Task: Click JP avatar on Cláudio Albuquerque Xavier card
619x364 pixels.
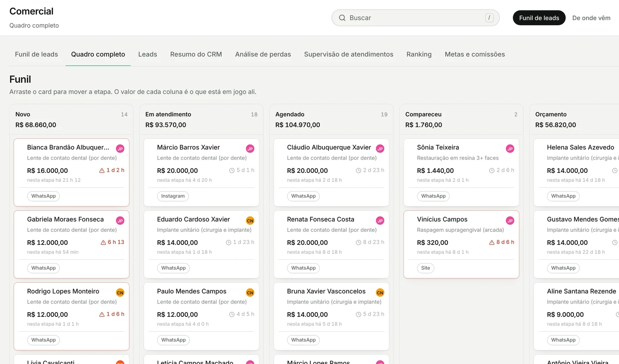Action: [x=380, y=149]
